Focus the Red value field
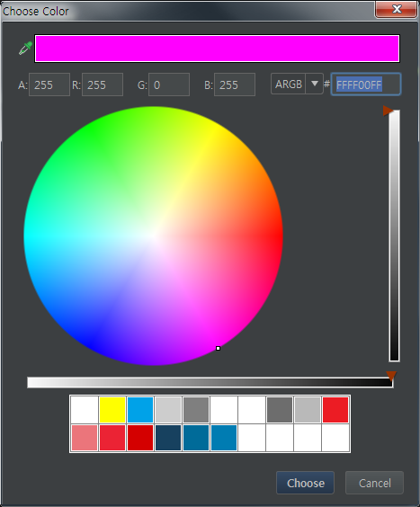The height and width of the screenshot is (507, 420). coord(103,84)
